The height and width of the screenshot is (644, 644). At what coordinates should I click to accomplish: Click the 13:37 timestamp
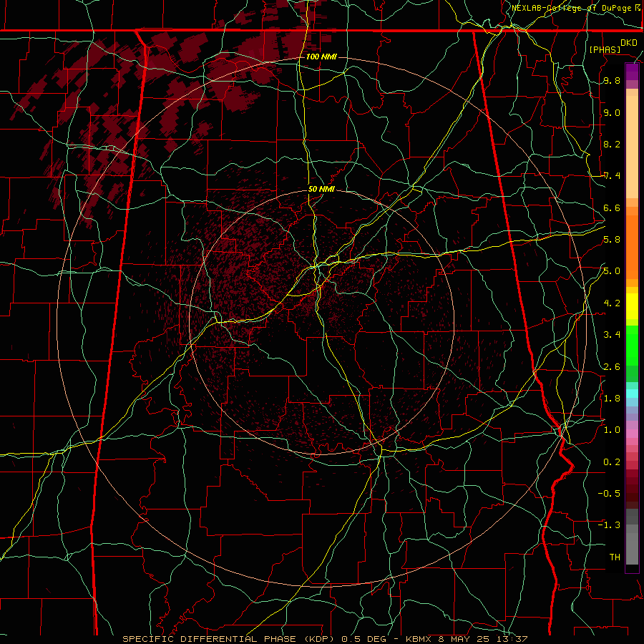pyautogui.click(x=512, y=639)
